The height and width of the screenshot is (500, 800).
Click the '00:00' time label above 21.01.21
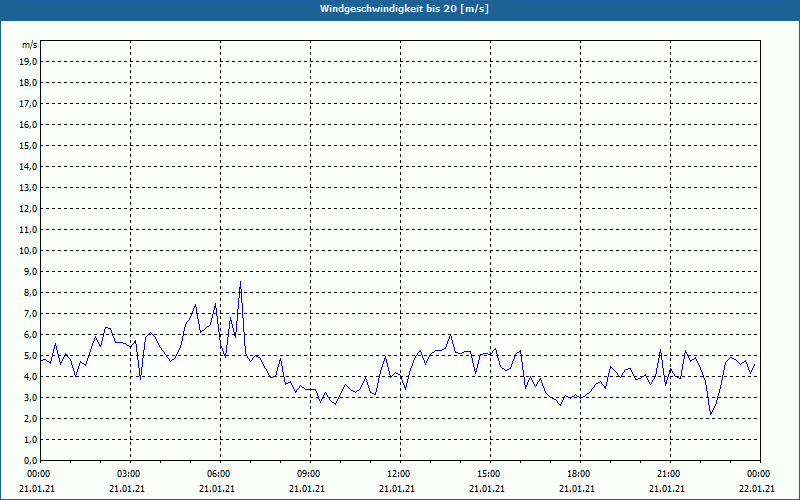[38, 474]
